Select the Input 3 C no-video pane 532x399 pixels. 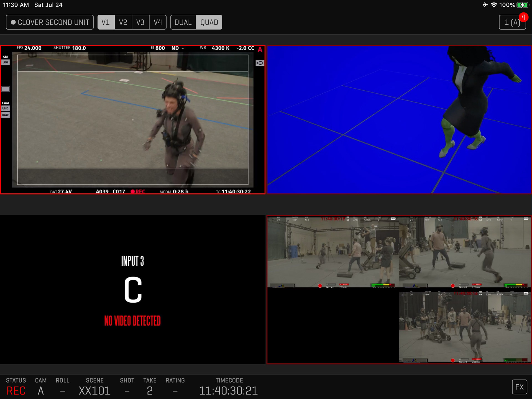coord(132,290)
